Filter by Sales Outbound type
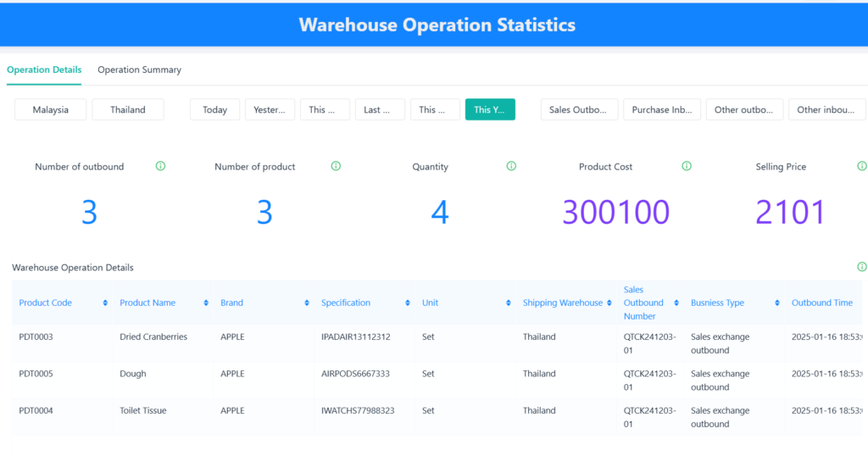The height and width of the screenshot is (456, 868). pyautogui.click(x=579, y=109)
